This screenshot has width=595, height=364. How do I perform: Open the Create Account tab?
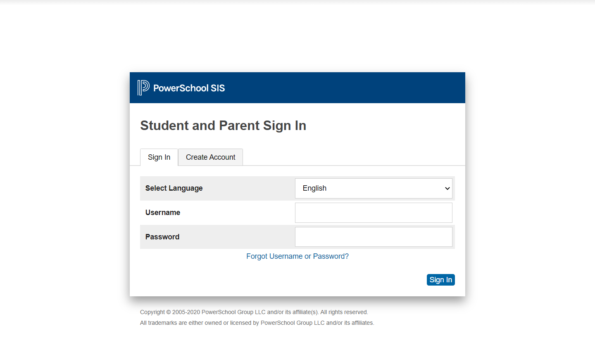(210, 157)
